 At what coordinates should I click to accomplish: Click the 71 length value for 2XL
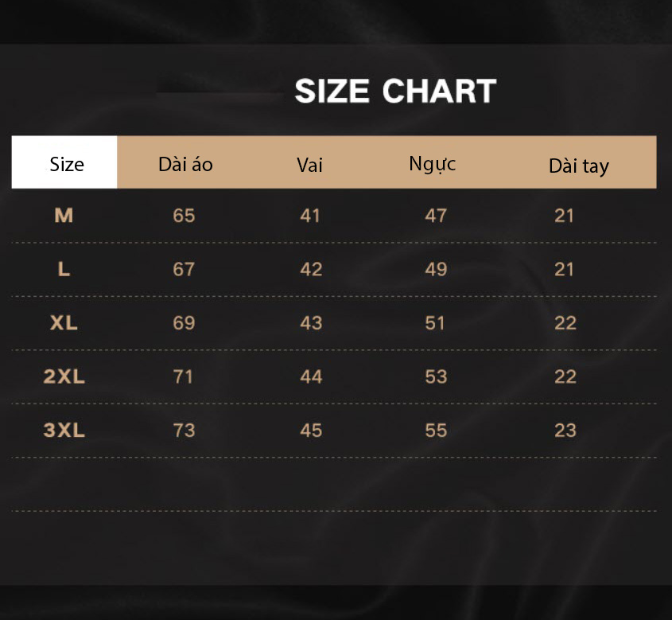click(x=183, y=376)
